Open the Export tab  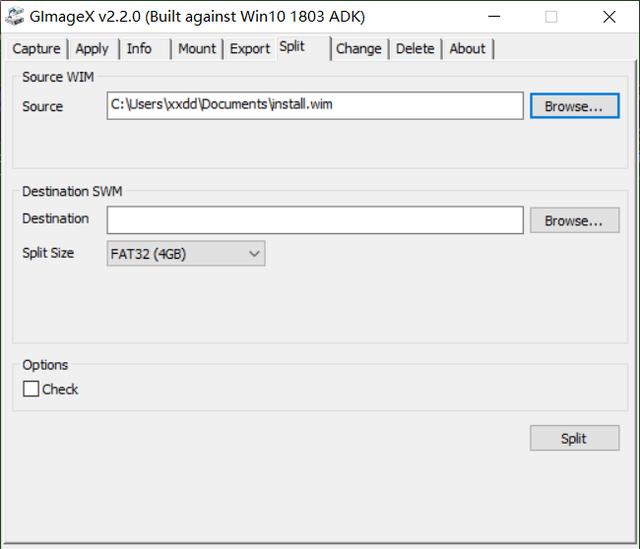tap(250, 49)
